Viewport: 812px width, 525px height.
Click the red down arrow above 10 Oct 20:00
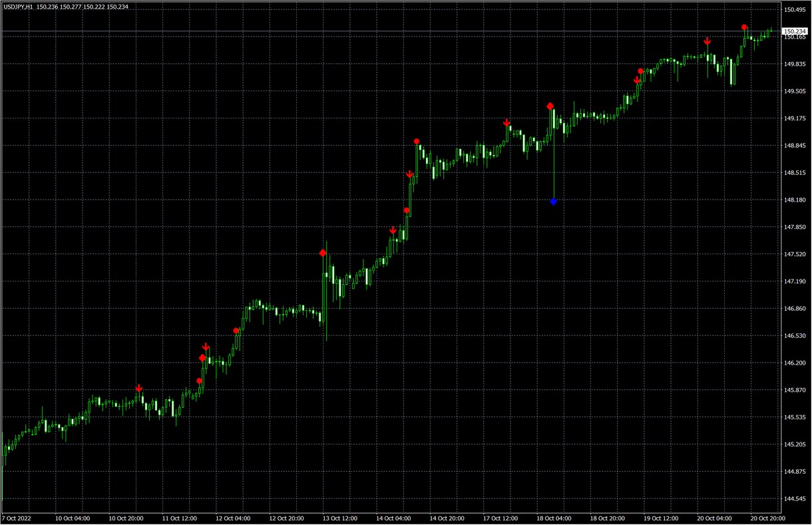[138, 388]
